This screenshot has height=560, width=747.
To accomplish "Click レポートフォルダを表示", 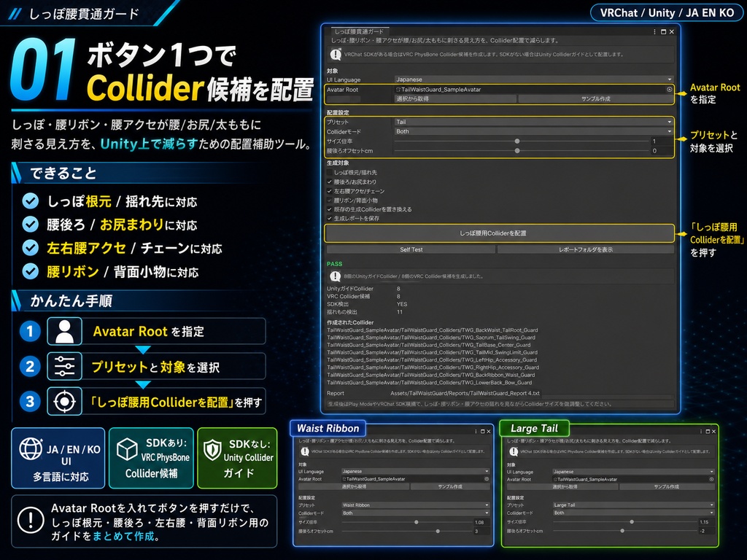I will point(586,249).
